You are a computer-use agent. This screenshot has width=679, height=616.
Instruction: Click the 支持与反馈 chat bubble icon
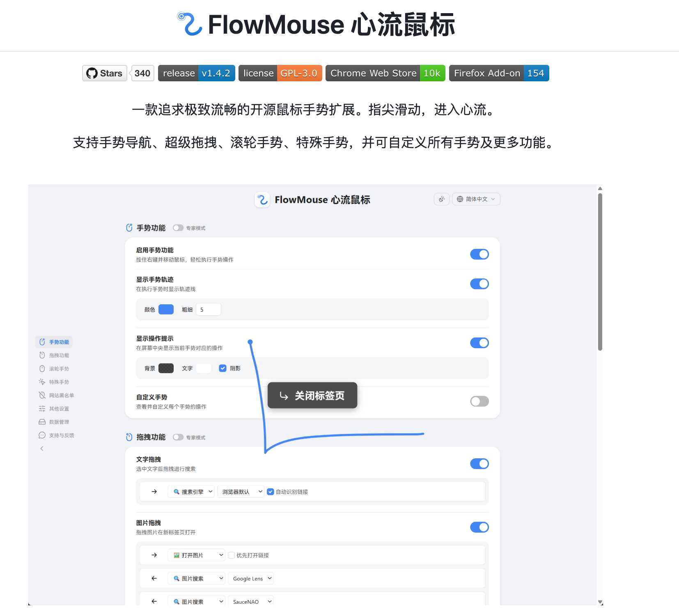click(42, 435)
